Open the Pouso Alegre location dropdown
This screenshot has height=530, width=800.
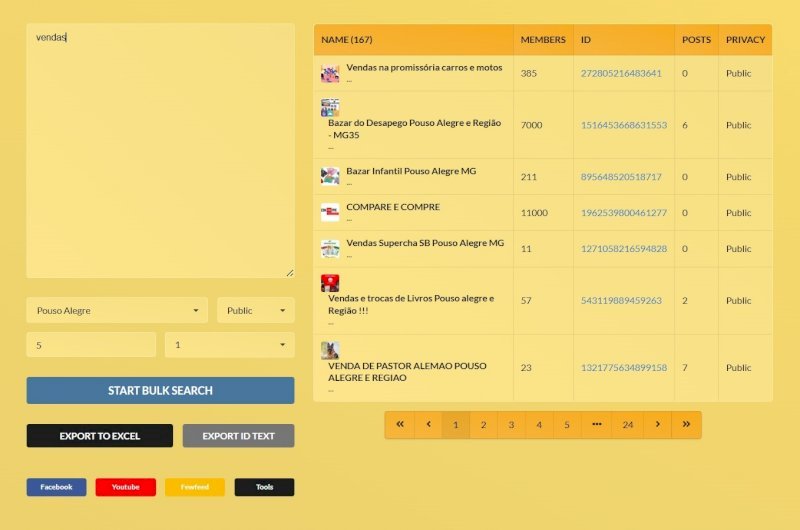[x=117, y=310]
